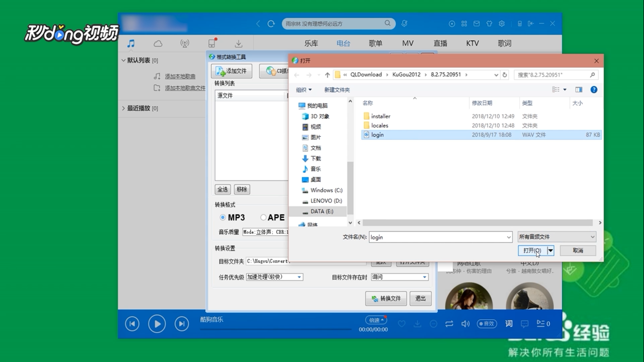This screenshot has width=644, height=362.
Task: Click the 转换文件 button
Action: (386, 298)
